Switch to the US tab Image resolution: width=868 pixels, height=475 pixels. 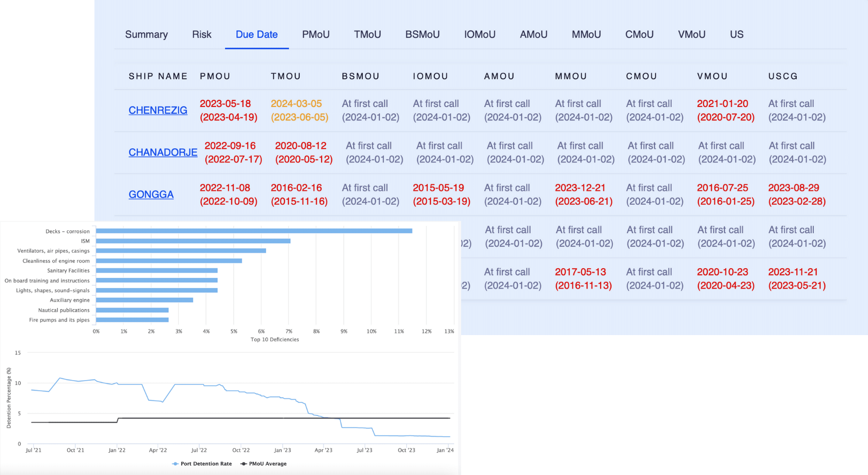[x=736, y=34]
